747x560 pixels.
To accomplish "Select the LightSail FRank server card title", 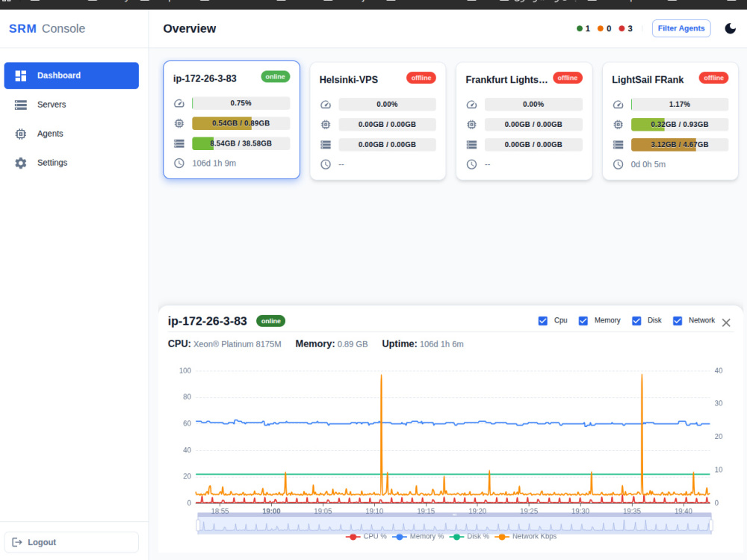I will [648, 80].
